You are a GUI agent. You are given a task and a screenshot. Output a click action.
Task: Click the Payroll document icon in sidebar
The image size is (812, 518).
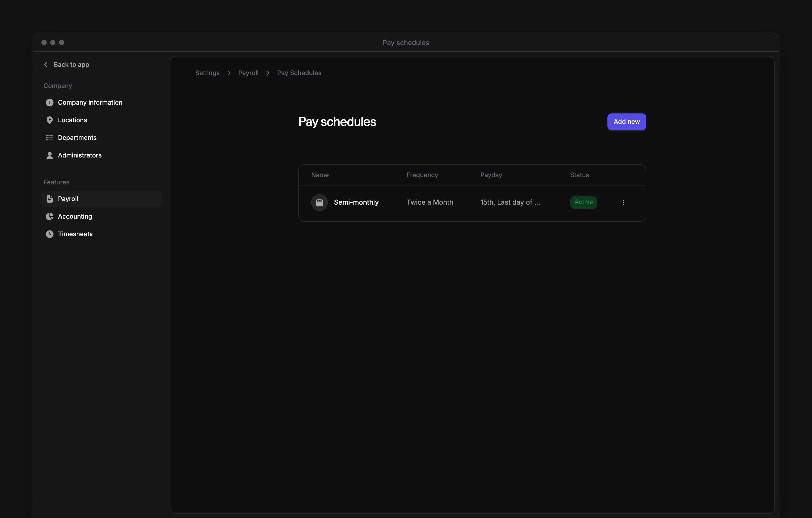49,199
